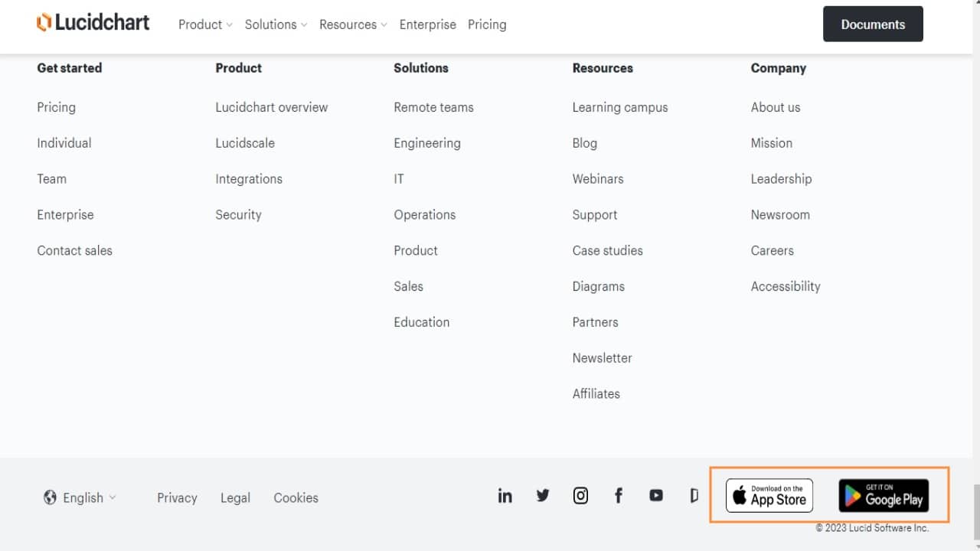Open the Engineering solution link
980x551 pixels.
pos(427,143)
